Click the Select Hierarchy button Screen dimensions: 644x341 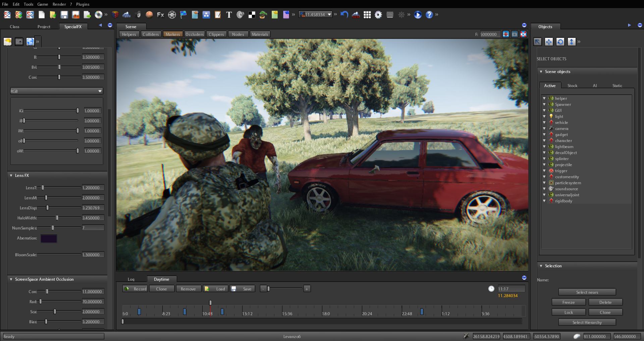(587, 322)
